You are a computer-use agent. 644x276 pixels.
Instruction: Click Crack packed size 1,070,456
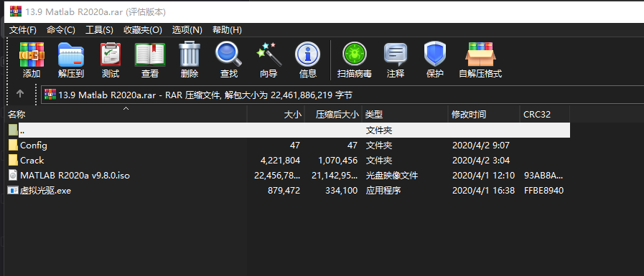coord(337,161)
